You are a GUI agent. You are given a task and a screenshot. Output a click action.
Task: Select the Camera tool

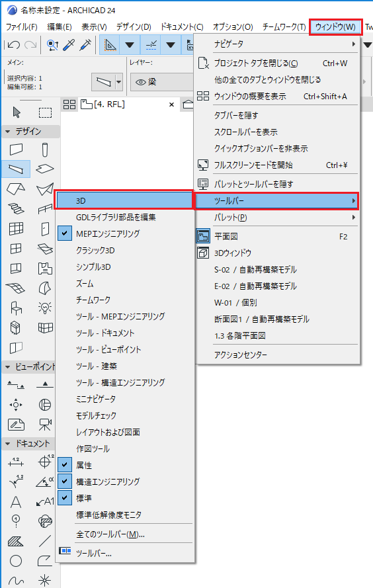(45, 425)
